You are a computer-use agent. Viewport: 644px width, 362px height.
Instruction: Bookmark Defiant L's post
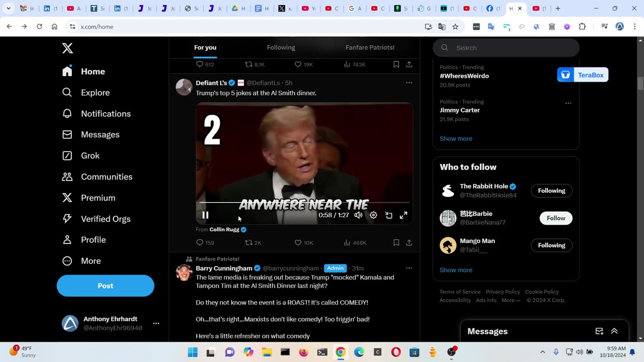[x=396, y=243]
